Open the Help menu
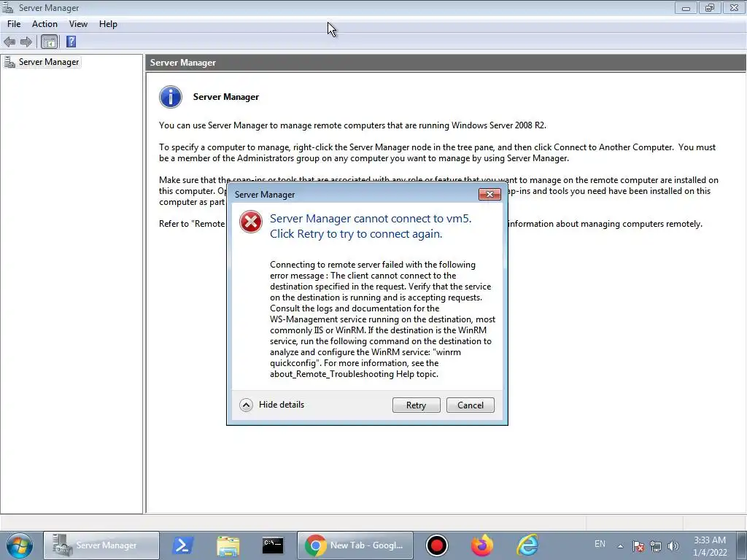This screenshot has width=747, height=560. (x=108, y=24)
